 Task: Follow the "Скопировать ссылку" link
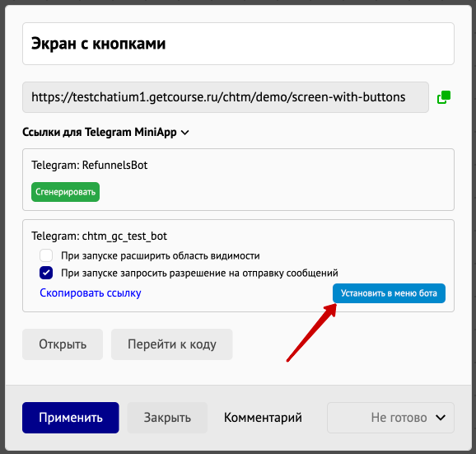[91, 293]
